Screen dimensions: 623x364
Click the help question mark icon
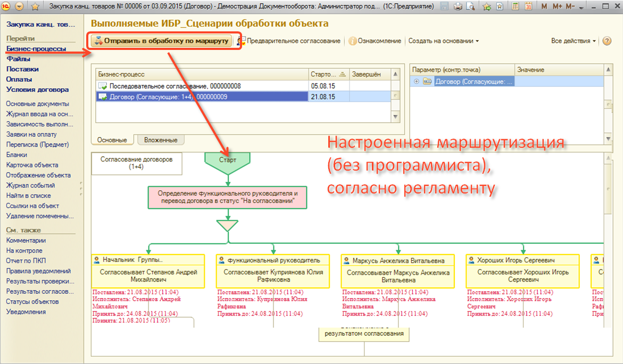(607, 41)
